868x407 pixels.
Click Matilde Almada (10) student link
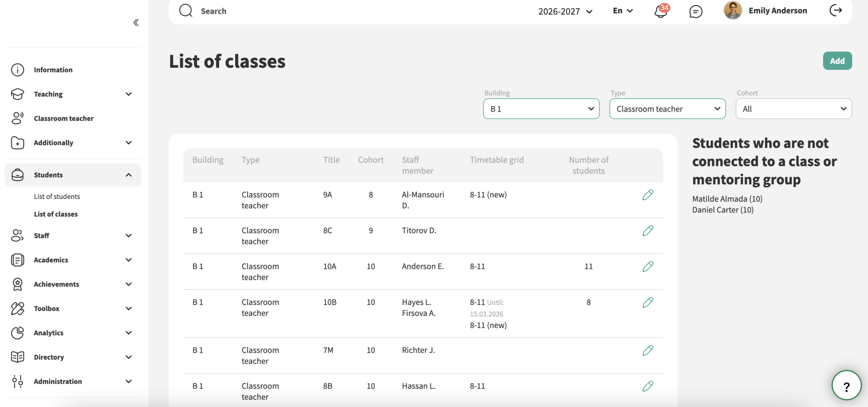pos(727,199)
